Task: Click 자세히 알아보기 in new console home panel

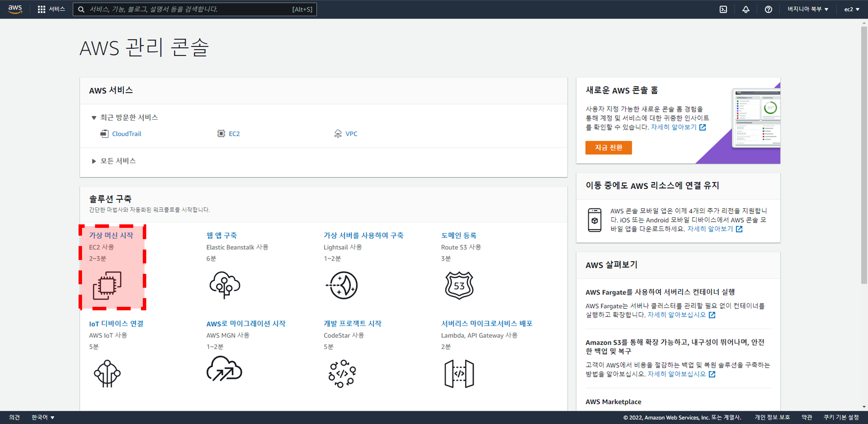Action: (x=674, y=127)
